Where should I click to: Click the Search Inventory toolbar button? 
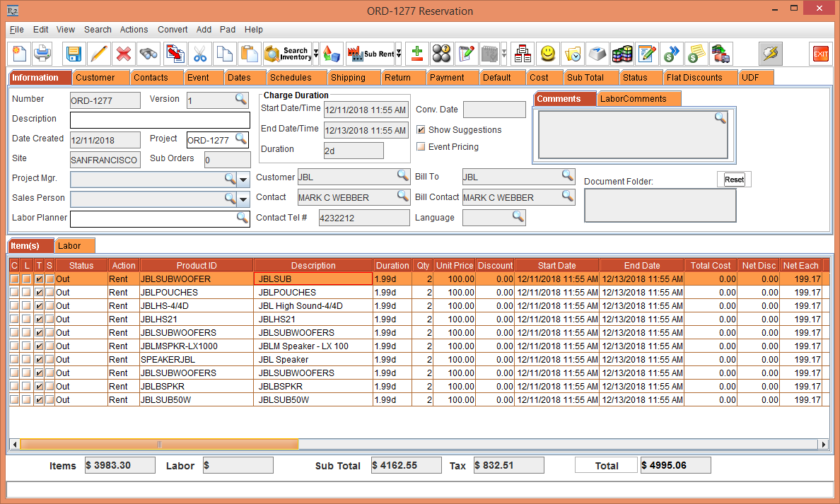[287, 54]
